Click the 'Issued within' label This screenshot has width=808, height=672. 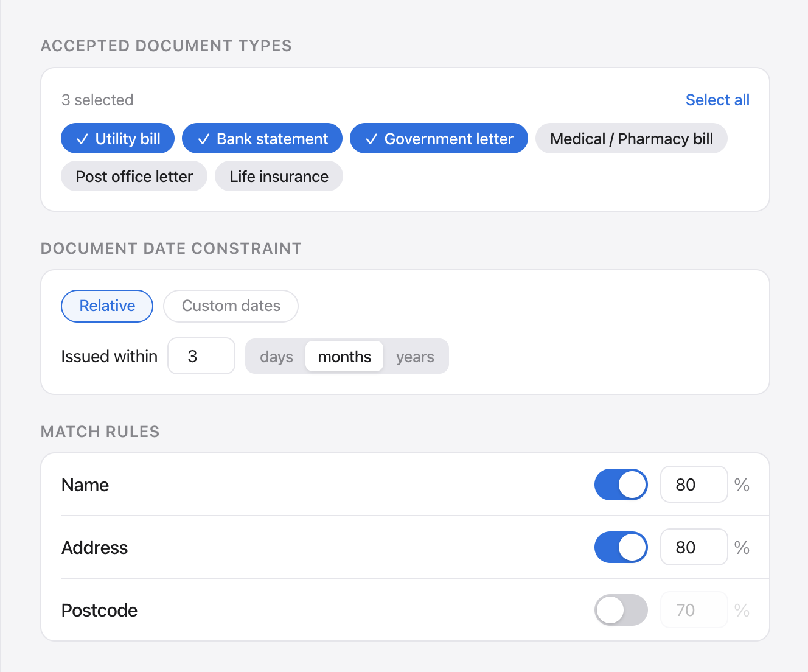[x=110, y=357]
